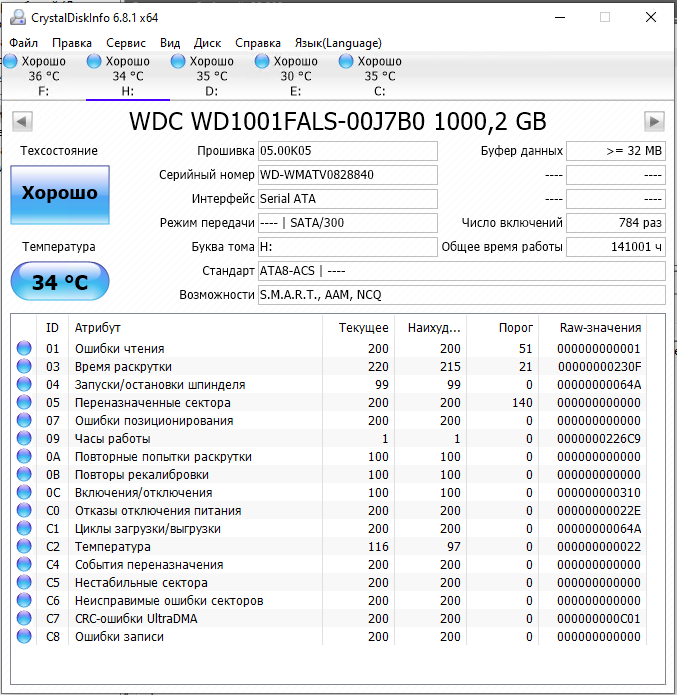
Task: Click the Текущее column header
Action: coord(359,328)
